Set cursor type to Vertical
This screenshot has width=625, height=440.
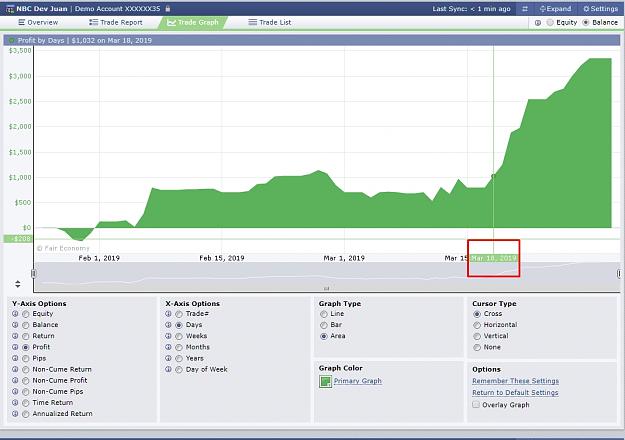click(x=477, y=336)
